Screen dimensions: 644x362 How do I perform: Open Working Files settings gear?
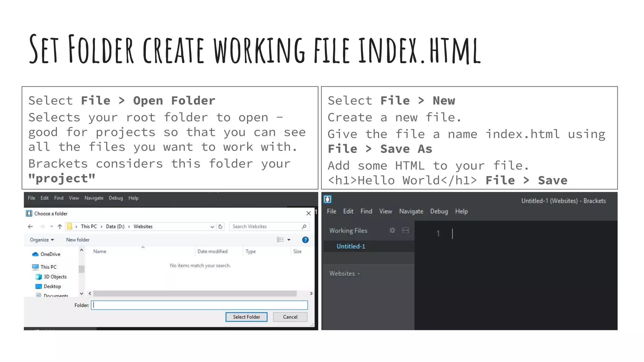pos(392,231)
